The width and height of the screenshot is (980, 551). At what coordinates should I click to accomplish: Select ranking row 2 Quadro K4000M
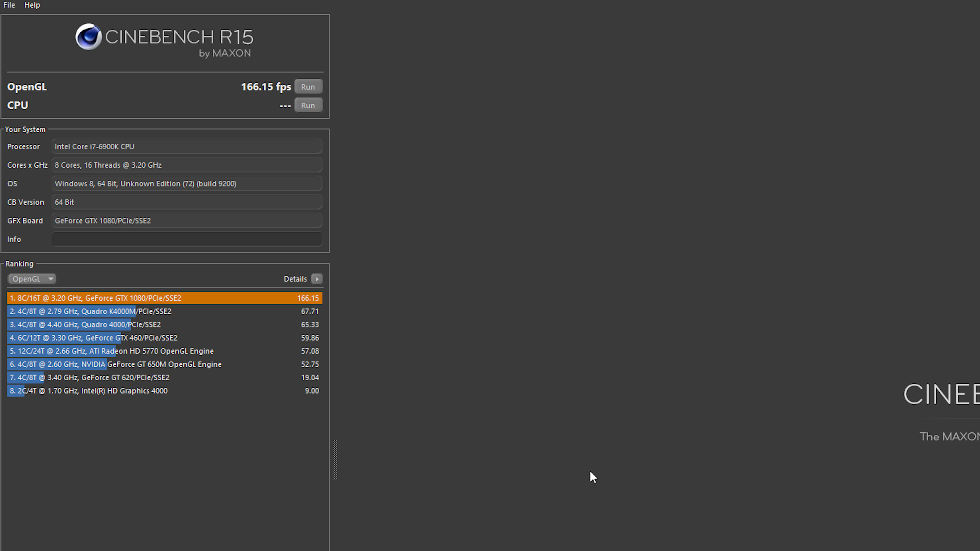coord(165,311)
